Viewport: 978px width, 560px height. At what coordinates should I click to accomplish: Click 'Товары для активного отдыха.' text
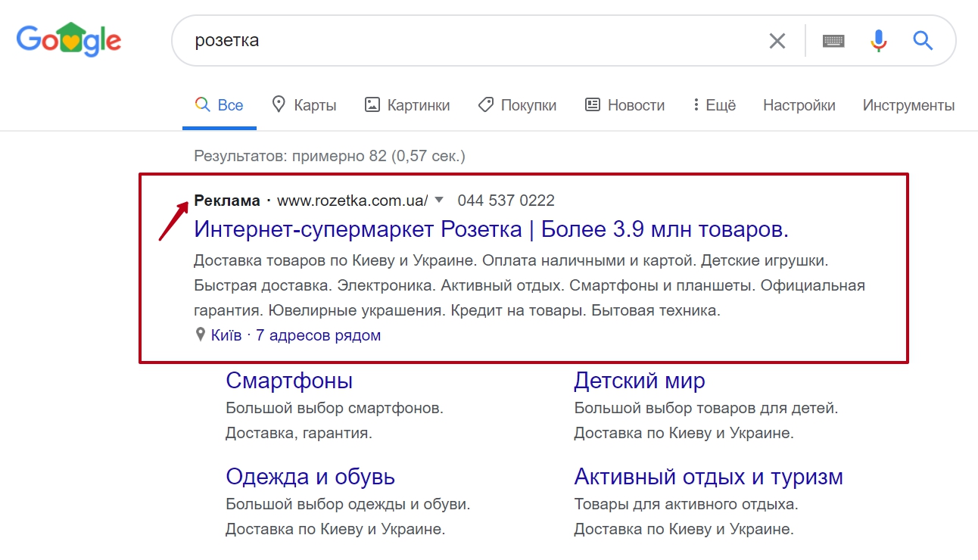686,504
